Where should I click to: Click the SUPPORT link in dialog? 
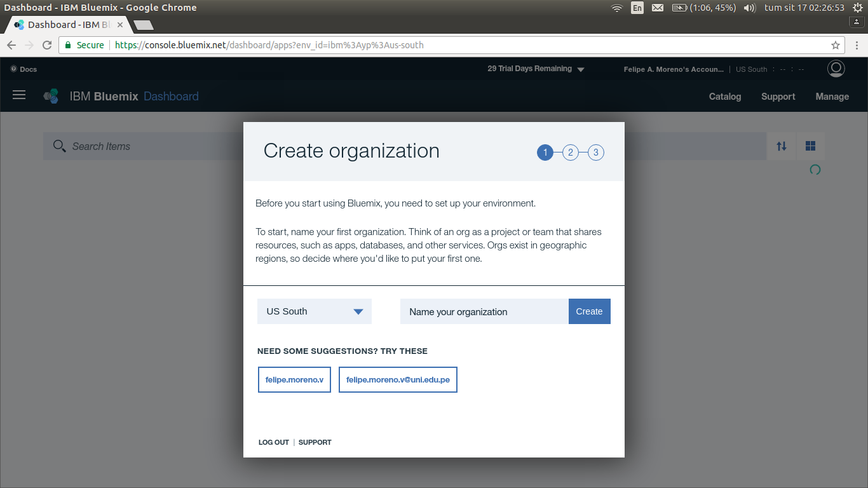[315, 442]
